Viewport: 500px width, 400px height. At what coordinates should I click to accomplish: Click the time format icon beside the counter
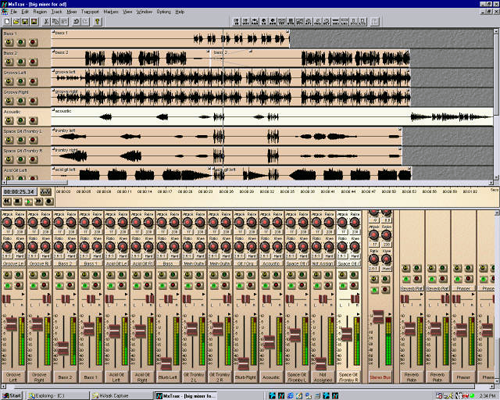[46, 192]
